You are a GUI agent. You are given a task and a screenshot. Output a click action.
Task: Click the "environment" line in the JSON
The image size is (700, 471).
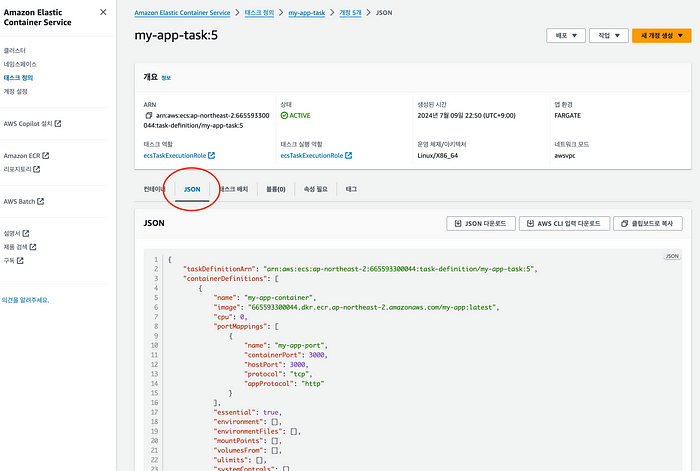(x=248, y=422)
